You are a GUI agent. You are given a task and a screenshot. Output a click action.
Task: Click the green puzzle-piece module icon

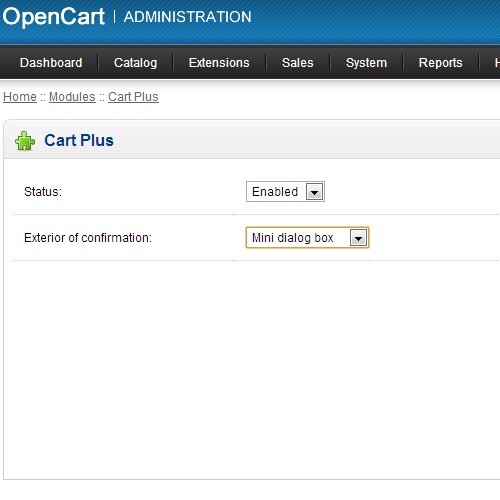click(25, 141)
